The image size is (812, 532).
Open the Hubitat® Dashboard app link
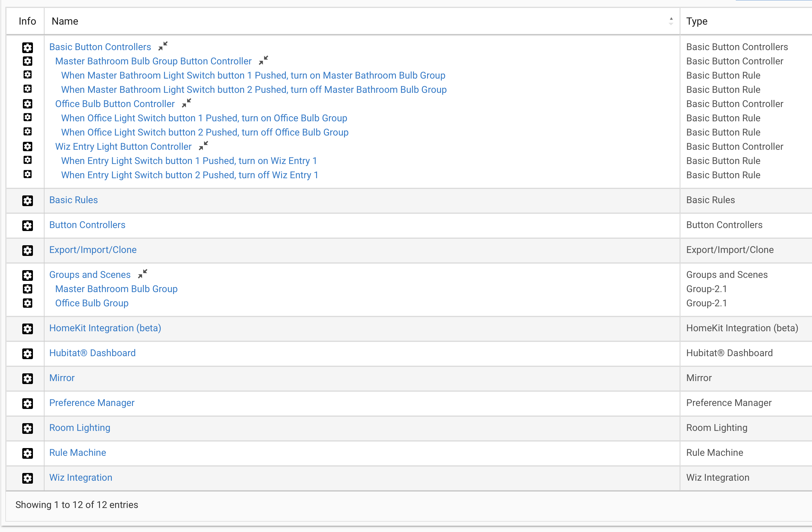click(93, 353)
